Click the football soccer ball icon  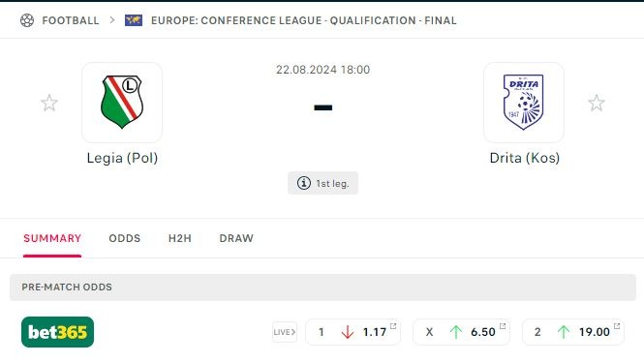pos(27,20)
